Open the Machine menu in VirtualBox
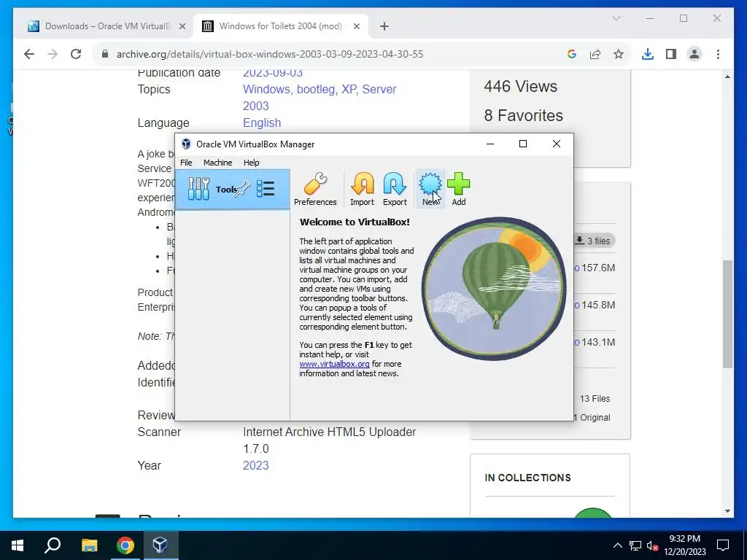This screenshot has width=747, height=560. tap(217, 163)
